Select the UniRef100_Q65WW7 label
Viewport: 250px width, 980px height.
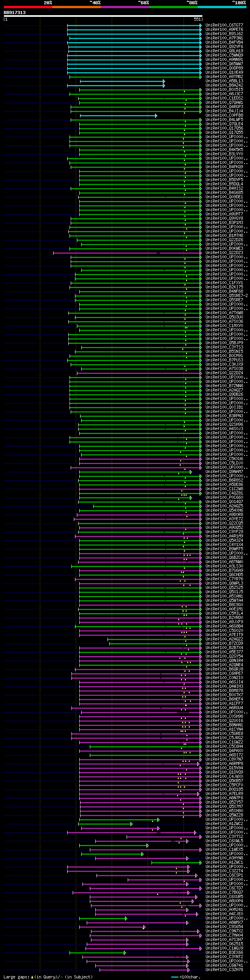[x=224, y=64]
